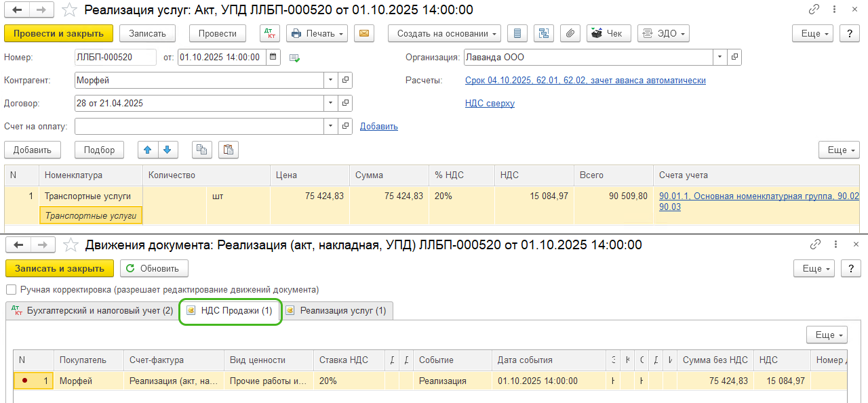Open the НДС сверху link
The image size is (868, 403).
[490, 103]
